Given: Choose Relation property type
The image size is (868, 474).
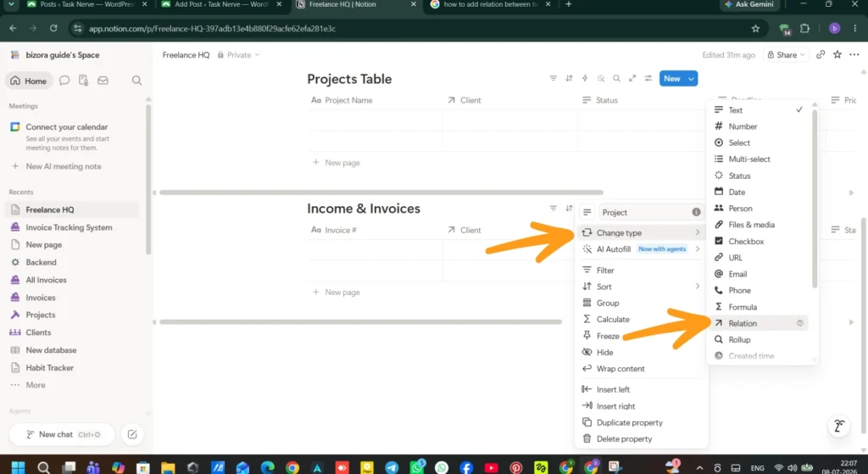Looking at the screenshot, I should click(x=758, y=323).
